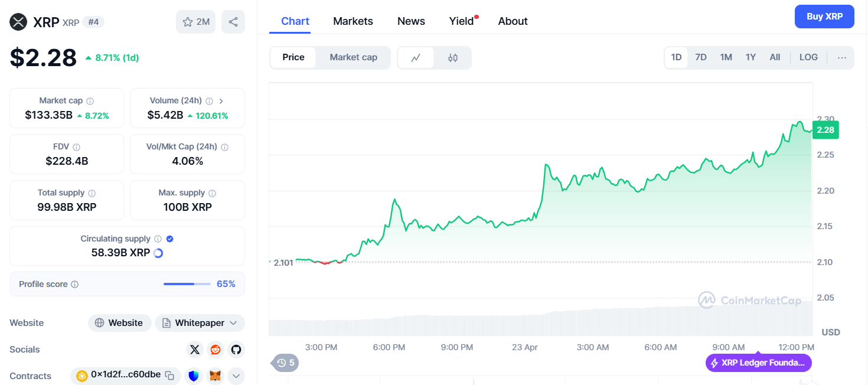The image size is (868, 385).
Task: Click the 2M watchlist count
Action: point(203,22)
